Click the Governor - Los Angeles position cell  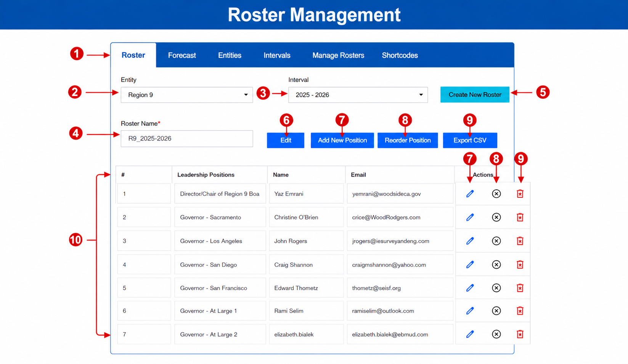click(x=220, y=241)
